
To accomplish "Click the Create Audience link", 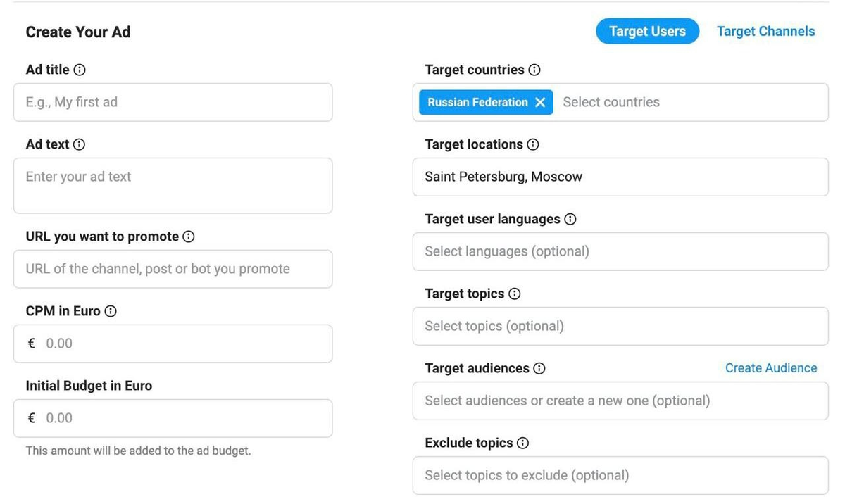I will point(771,367).
